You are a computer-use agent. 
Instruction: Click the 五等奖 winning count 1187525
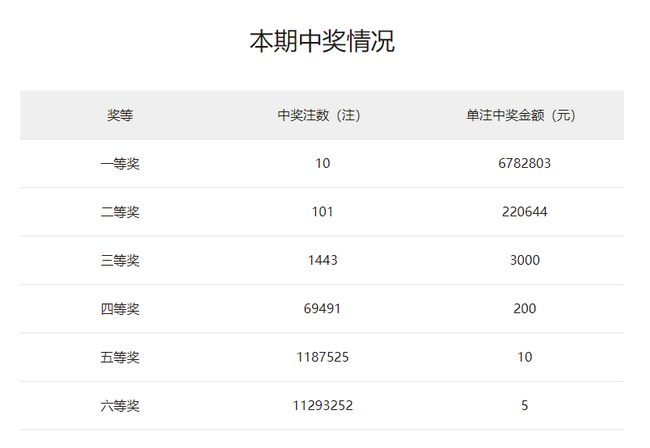(322, 357)
